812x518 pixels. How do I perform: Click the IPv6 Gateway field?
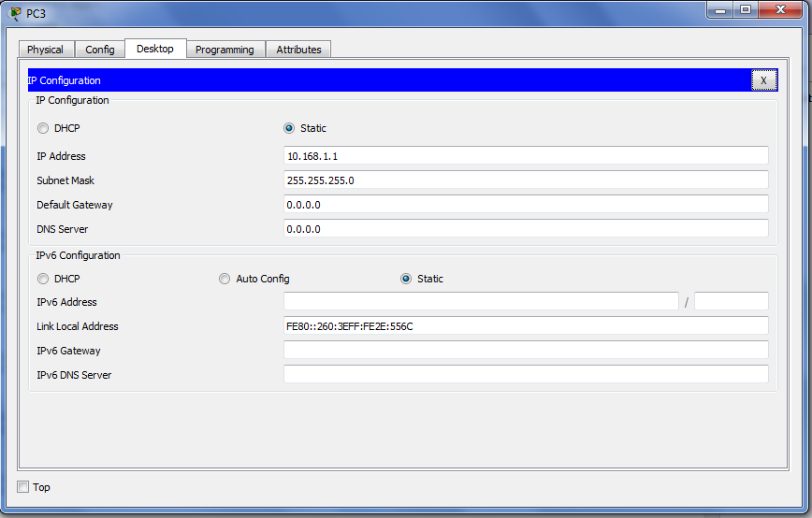(x=526, y=351)
